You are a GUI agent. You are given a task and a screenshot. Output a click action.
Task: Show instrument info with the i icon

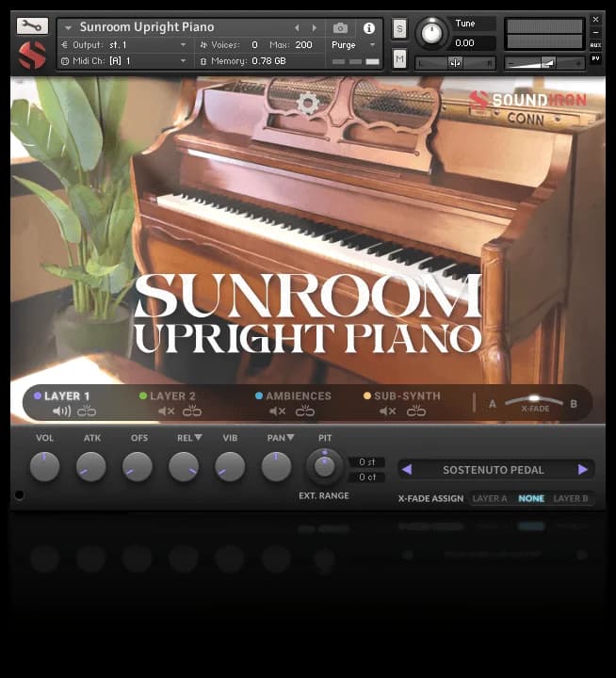pyautogui.click(x=368, y=28)
